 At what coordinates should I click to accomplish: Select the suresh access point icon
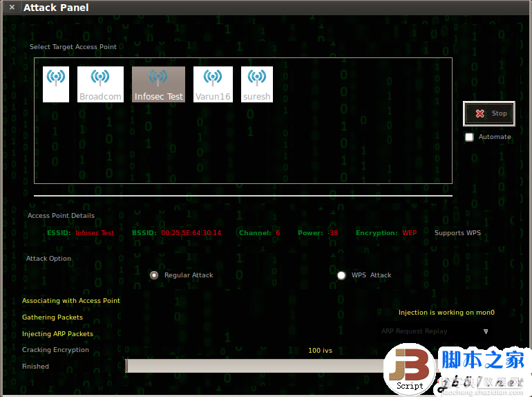(257, 84)
